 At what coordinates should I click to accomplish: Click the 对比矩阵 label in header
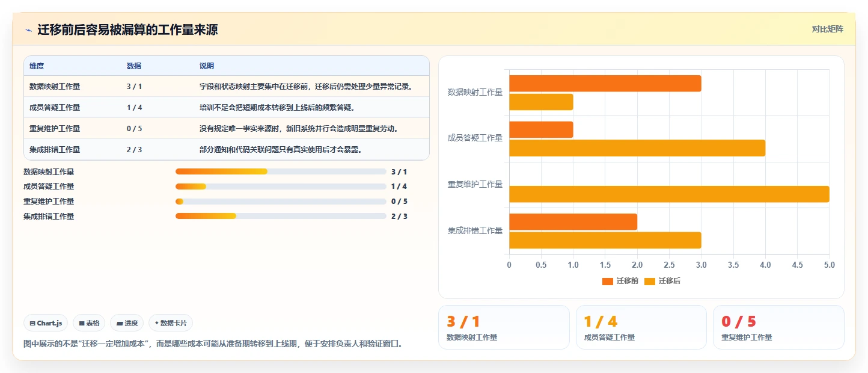[x=827, y=29]
